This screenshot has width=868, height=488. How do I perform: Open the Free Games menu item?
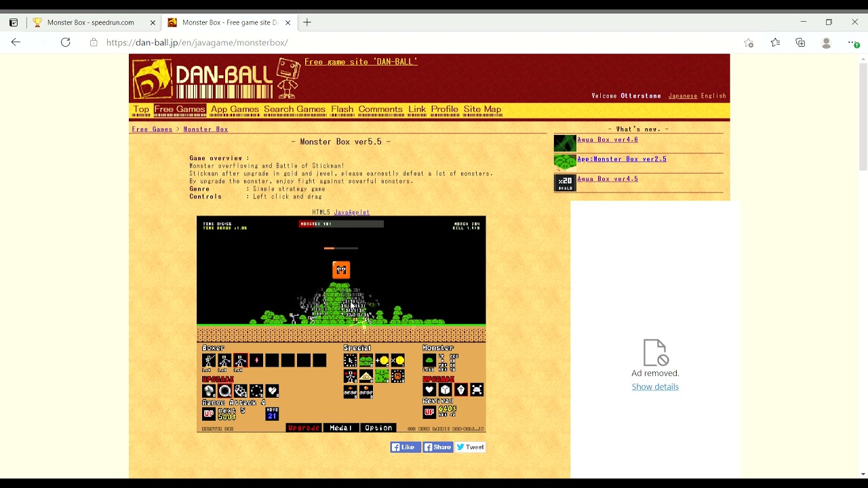click(180, 109)
